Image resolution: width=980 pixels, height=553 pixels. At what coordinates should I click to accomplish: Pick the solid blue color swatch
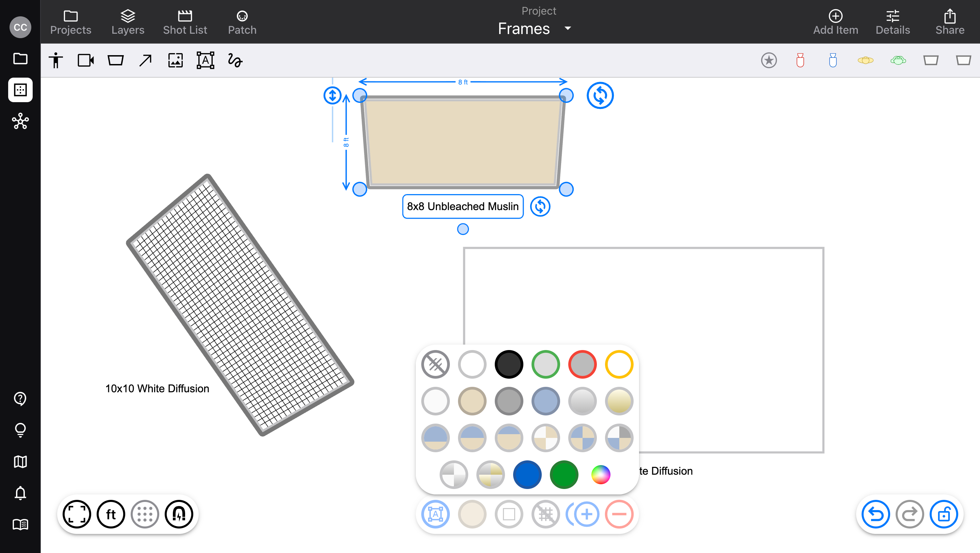click(527, 475)
